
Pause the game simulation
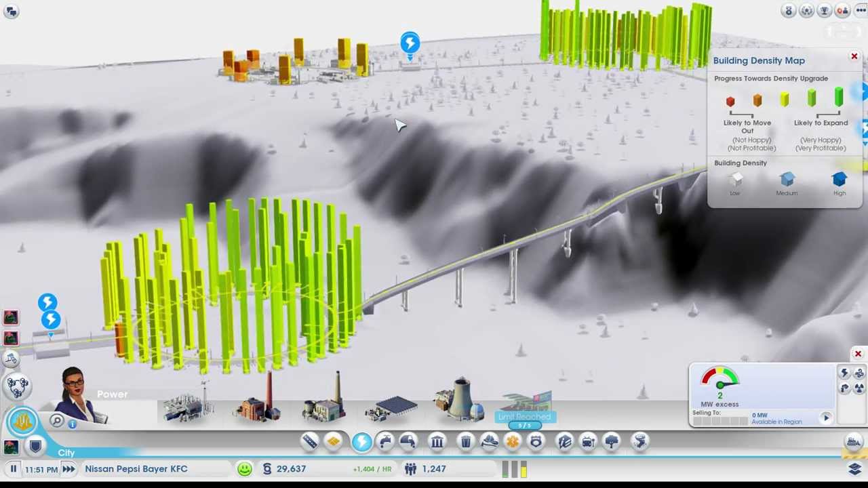coord(13,468)
